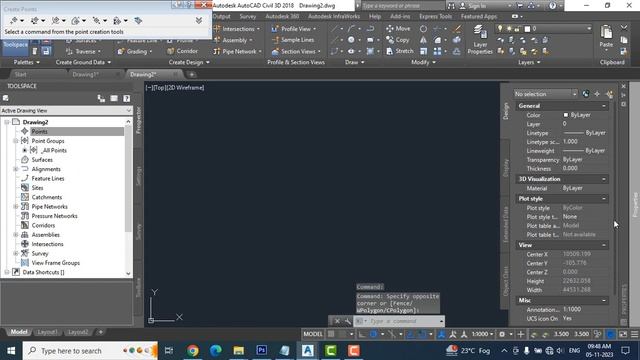Click Sign In link in title bar
640x360 pixels.
point(477,6)
